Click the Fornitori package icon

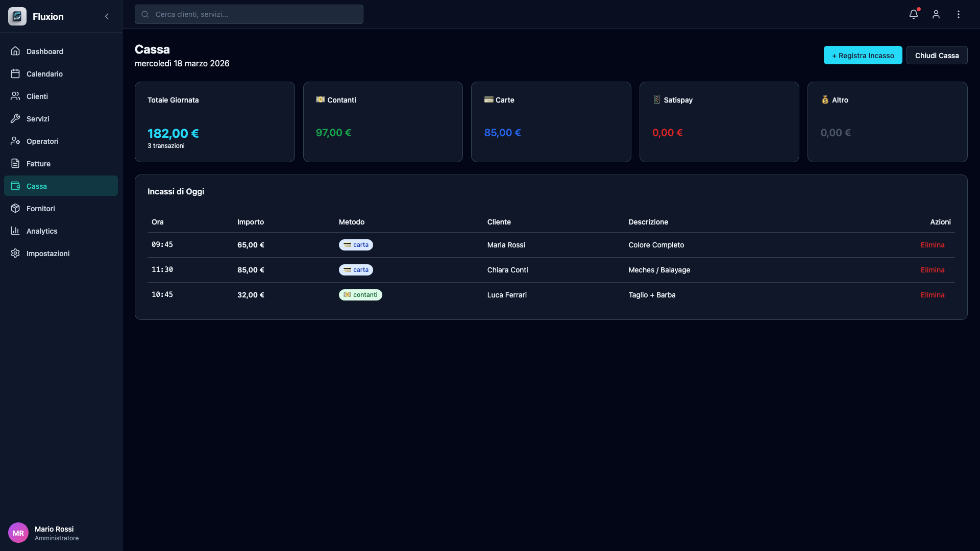(15, 209)
